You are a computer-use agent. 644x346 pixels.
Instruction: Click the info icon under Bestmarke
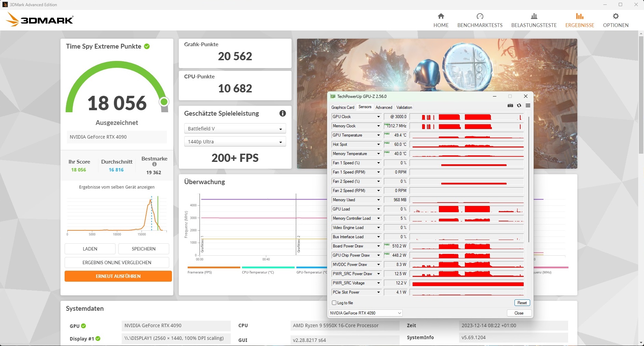(x=155, y=164)
